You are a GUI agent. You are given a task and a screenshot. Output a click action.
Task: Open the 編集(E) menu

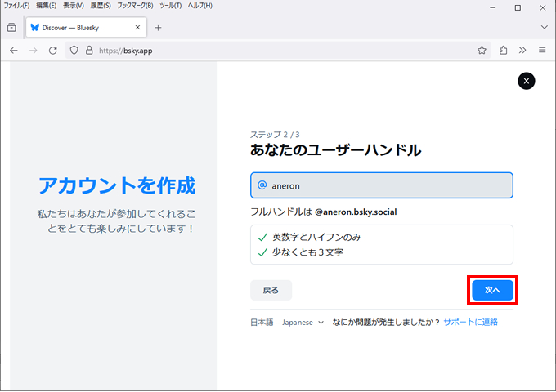pyautogui.click(x=46, y=6)
